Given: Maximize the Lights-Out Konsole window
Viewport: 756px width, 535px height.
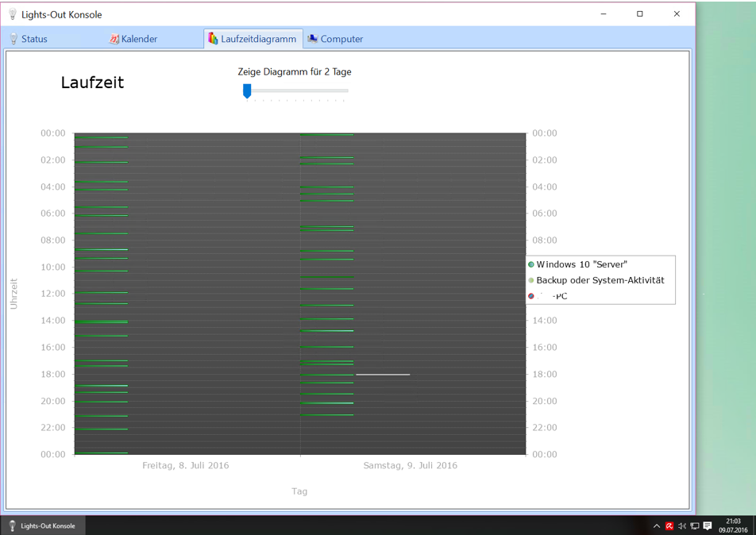Looking at the screenshot, I should click(640, 14).
